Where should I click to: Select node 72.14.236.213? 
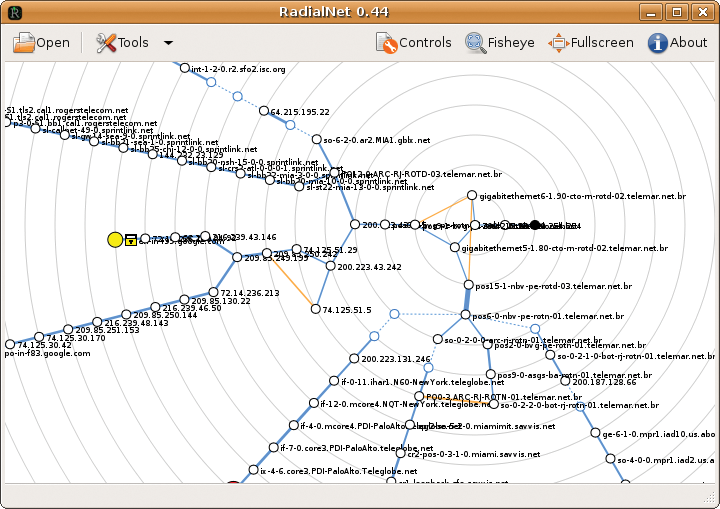[213, 292]
